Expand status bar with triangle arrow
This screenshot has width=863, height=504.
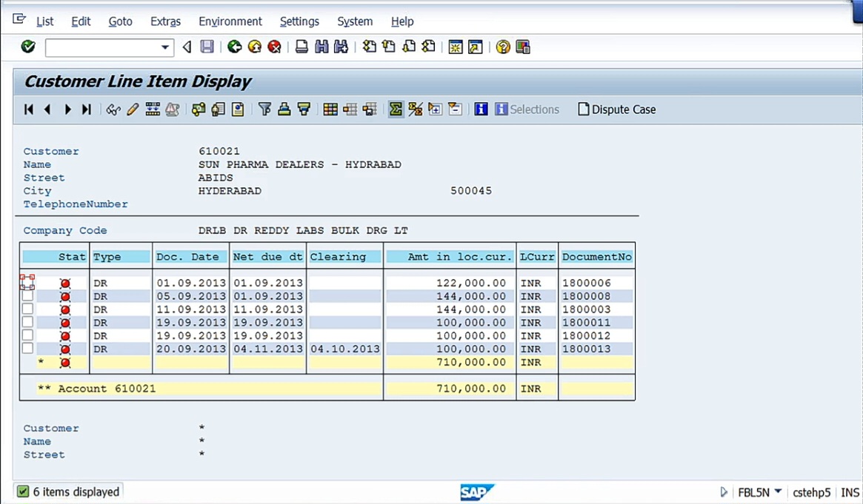[724, 492]
